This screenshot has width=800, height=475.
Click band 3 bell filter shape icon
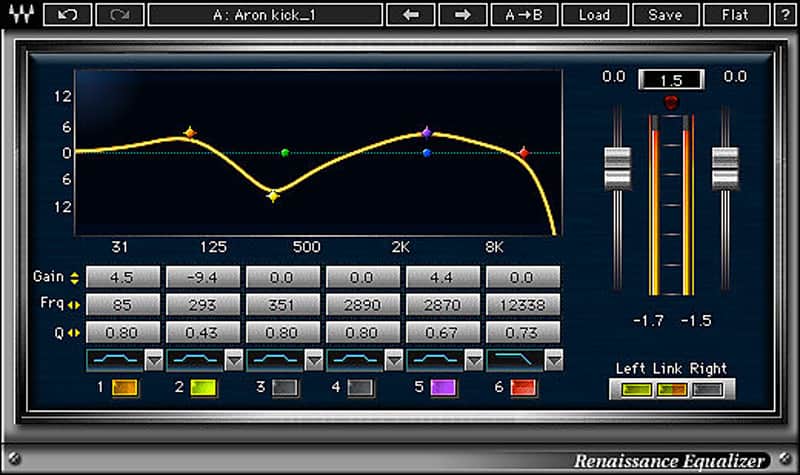click(x=276, y=360)
